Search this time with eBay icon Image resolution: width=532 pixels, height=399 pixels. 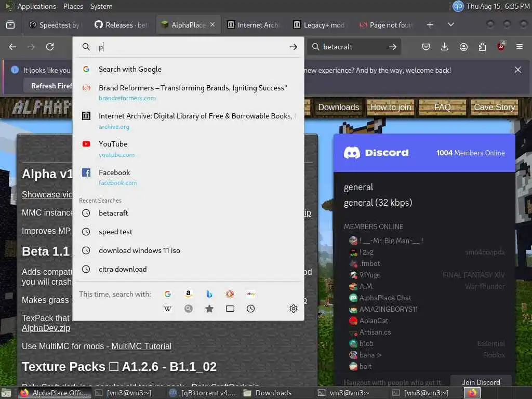click(x=251, y=294)
